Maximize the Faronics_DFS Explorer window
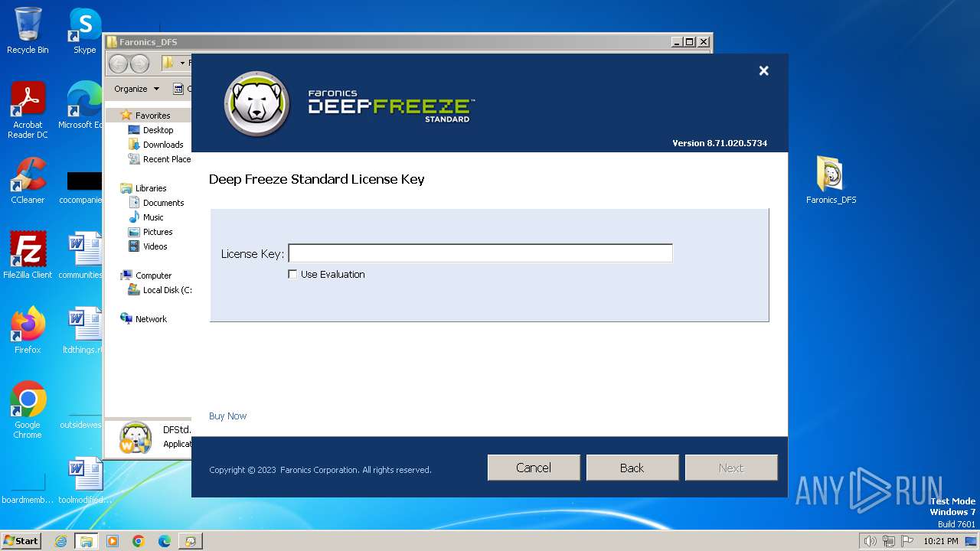The width and height of the screenshot is (980, 551). pos(690,42)
